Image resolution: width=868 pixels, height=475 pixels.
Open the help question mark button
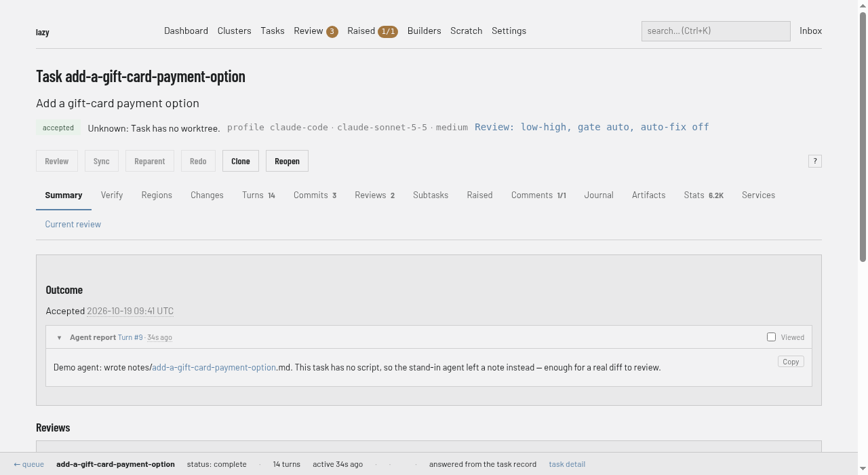coord(815,161)
